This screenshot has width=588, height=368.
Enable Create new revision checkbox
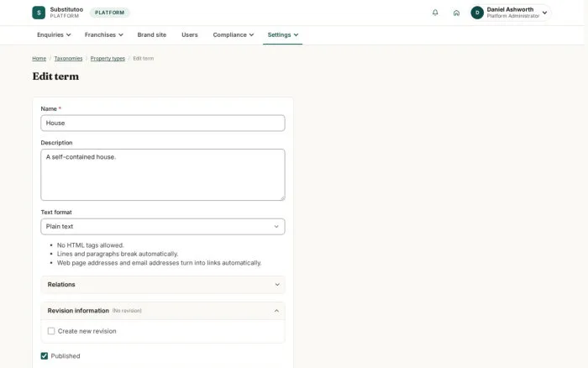[x=51, y=331]
